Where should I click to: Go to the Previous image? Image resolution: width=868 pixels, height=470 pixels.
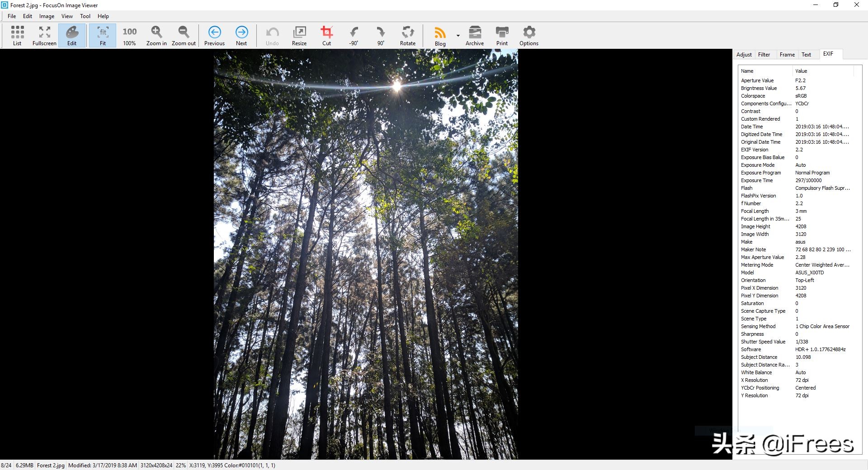(214, 35)
